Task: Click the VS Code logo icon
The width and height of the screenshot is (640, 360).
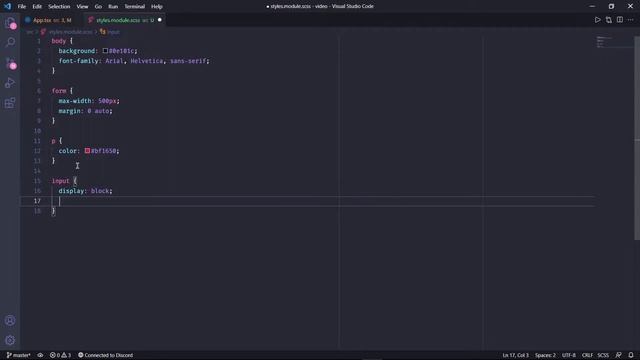Action: click(7, 6)
